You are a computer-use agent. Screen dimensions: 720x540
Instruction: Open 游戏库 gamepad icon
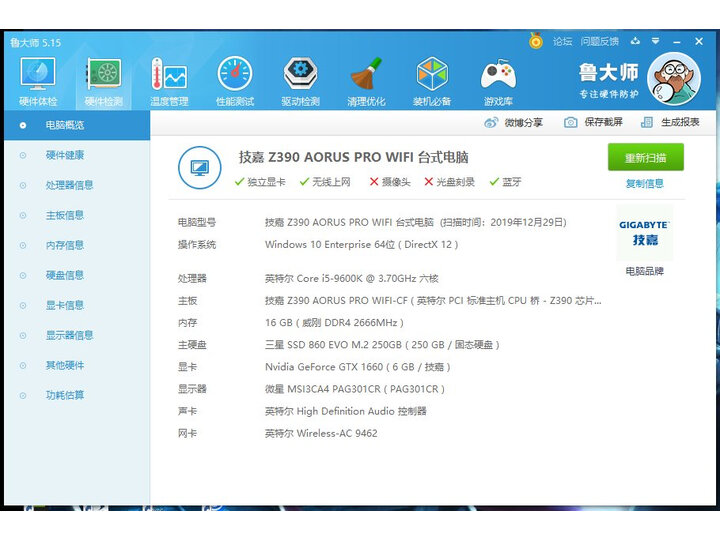[498, 81]
